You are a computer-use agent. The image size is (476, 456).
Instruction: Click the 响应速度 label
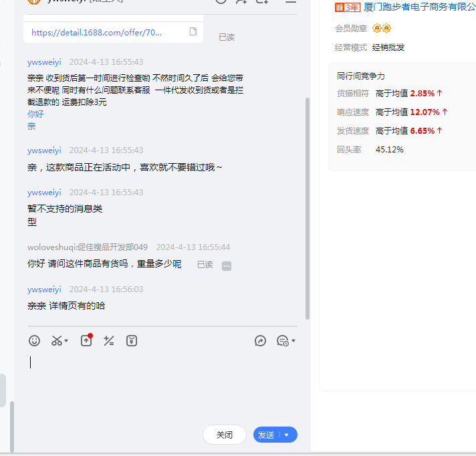(x=353, y=112)
